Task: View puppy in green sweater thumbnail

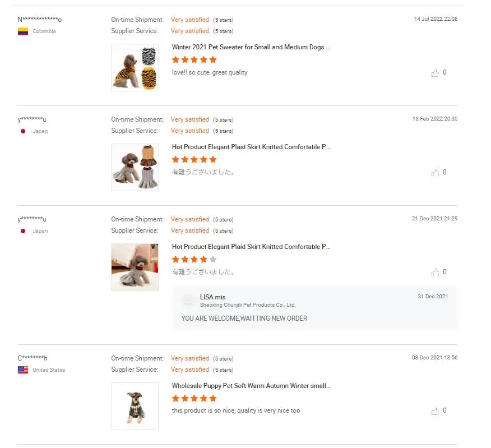Action: [x=135, y=406]
